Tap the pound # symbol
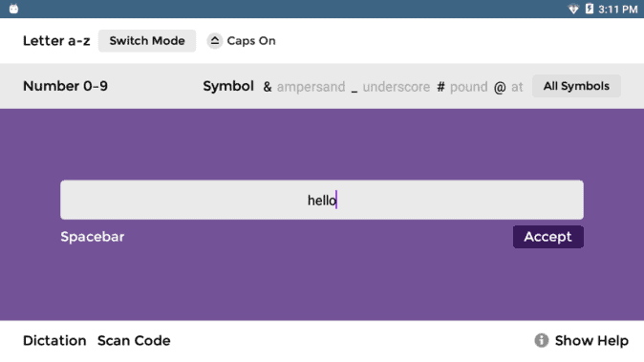Viewport: 644px width, 362px height. 440,87
